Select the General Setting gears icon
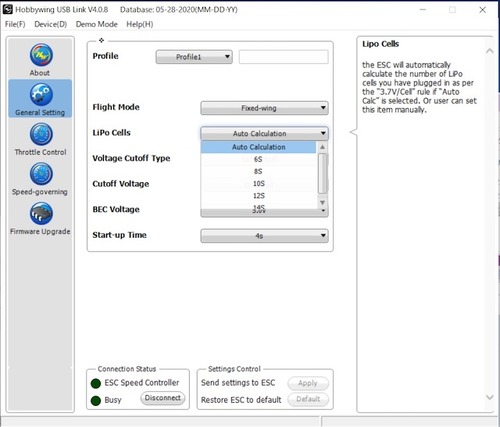This screenshot has height=427, width=500. click(x=41, y=94)
